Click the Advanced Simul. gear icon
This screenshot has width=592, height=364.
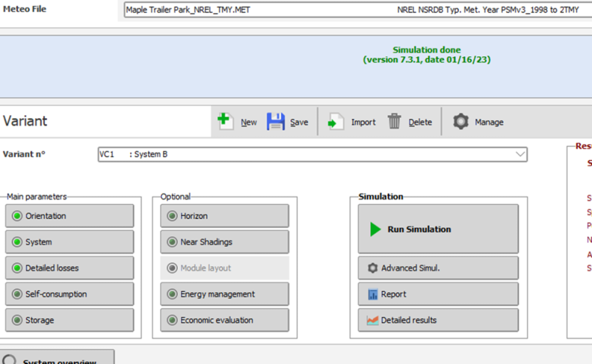(372, 268)
